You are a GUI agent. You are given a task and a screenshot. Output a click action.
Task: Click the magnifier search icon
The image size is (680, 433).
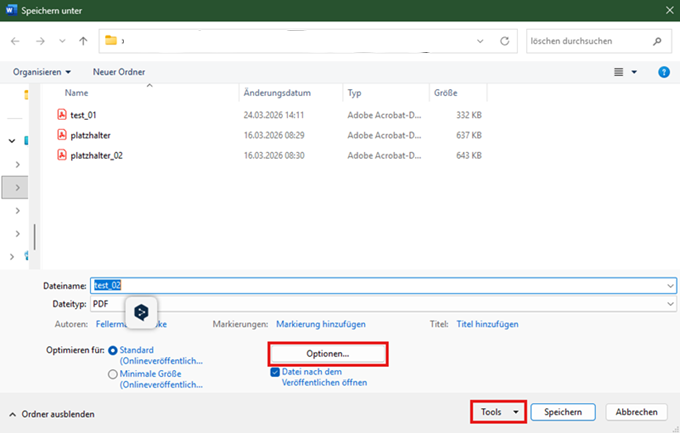(x=657, y=41)
